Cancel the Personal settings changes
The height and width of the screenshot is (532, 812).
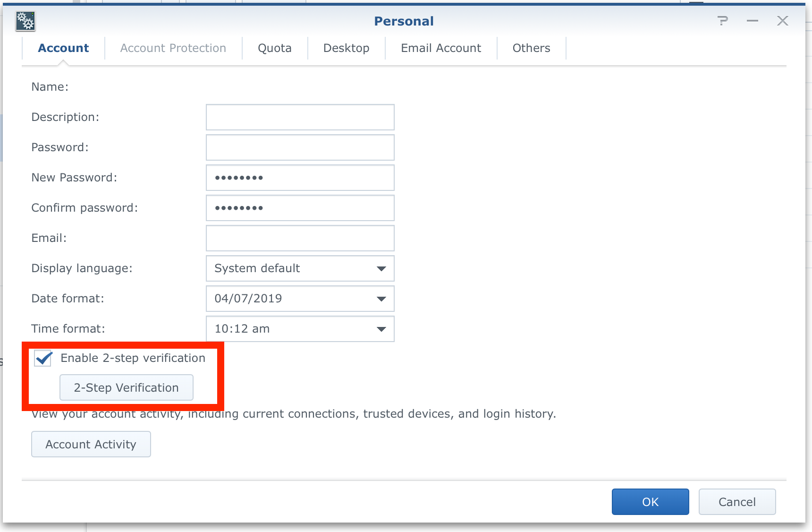736,502
